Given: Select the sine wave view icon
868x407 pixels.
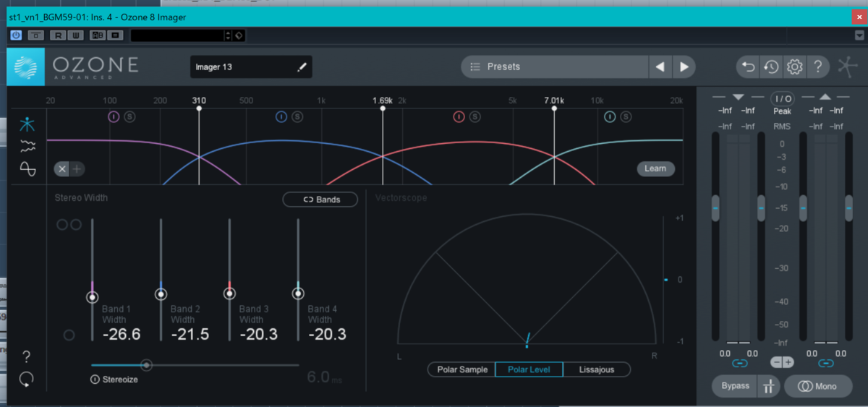Looking at the screenshot, I should (x=27, y=168).
